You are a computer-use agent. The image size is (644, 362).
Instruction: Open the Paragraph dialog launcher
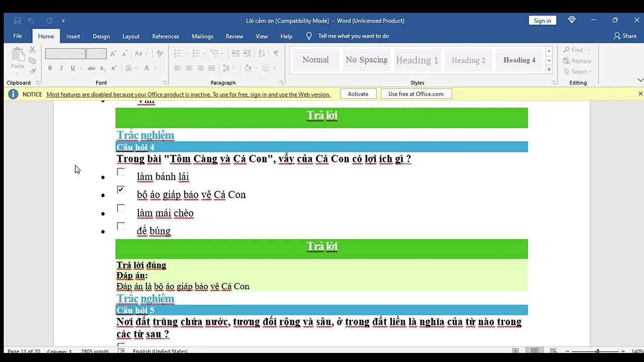point(281,83)
